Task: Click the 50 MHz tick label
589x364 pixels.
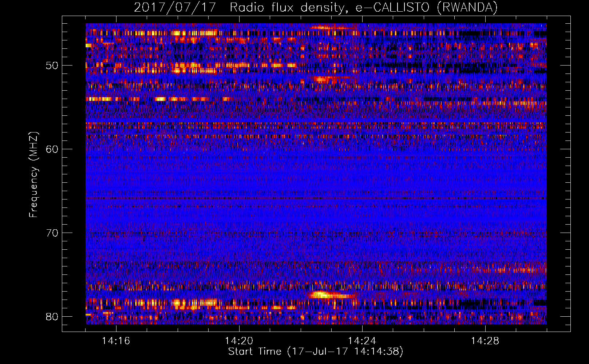Action: point(52,66)
